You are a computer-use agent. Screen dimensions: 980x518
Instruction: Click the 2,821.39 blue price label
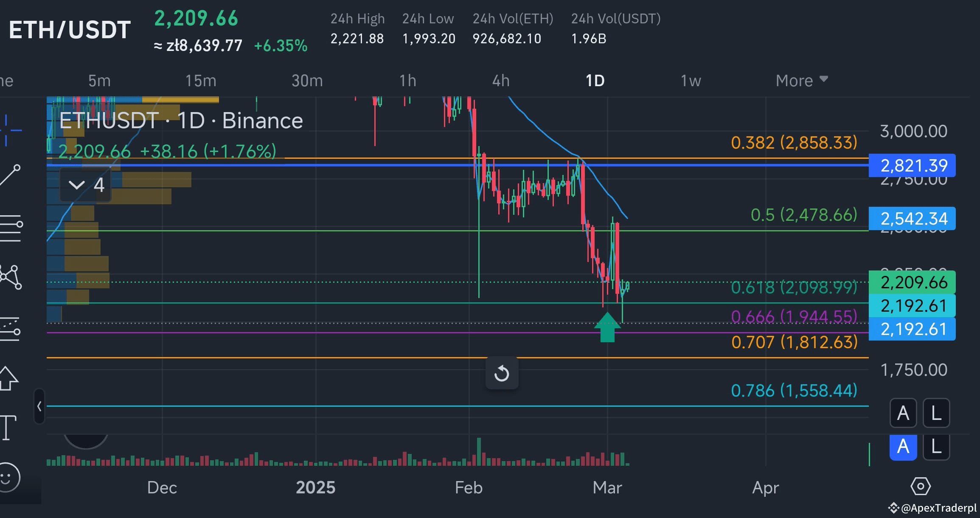tap(912, 166)
